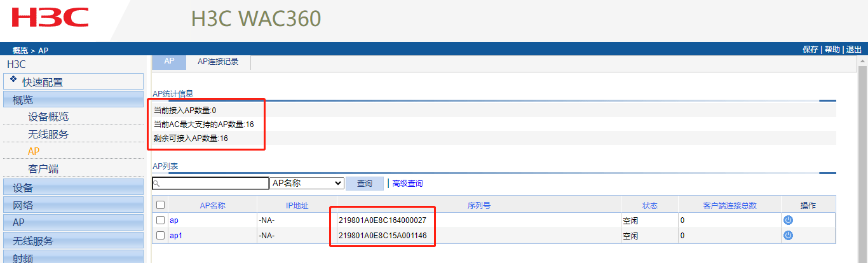The width and height of the screenshot is (868, 263).
Task: Open the ap1 link in the AP list
Action: [176, 236]
